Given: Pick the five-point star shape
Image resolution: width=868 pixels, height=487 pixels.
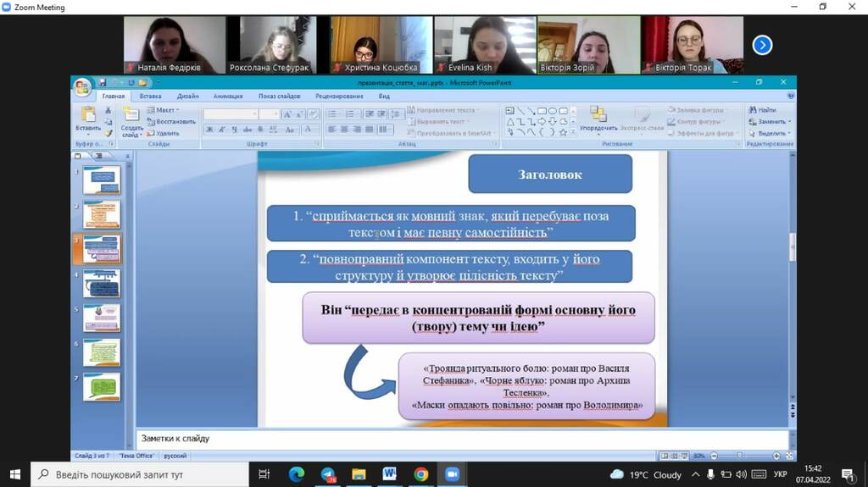Looking at the screenshot, I should 563,132.
